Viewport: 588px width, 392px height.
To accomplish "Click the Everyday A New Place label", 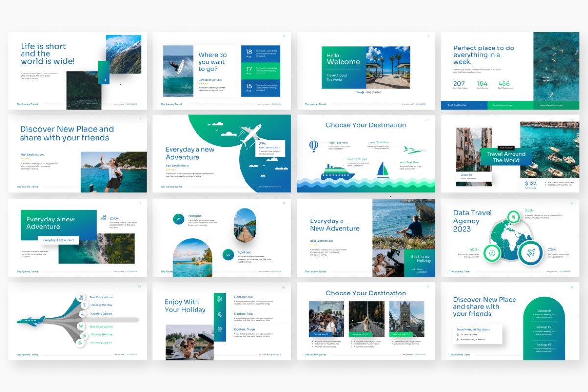I will 59,240.
